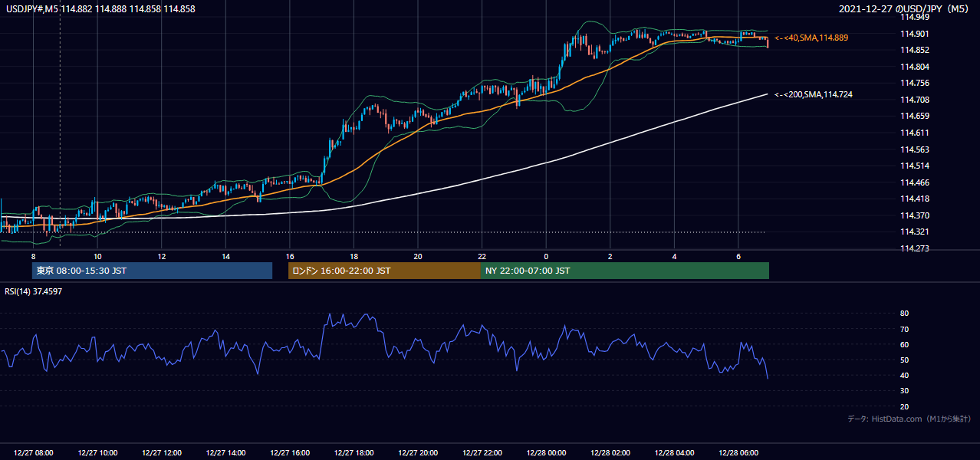Select the 200 SMA label 114.724
Image resolution: width=980 pixels, height=460 pixels.
[814, 94]
